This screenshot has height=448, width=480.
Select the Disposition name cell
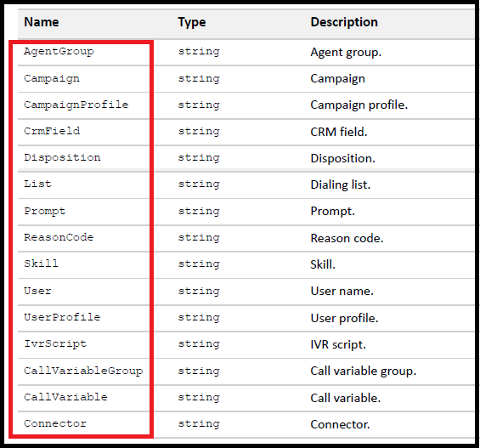click(62, 158)
